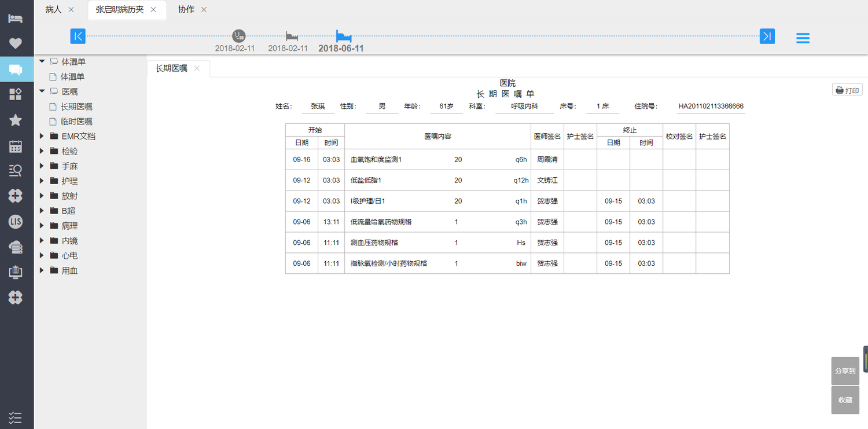The width and height of the screenshot is (868, 429).
Task: Switch to the 张启明病历夹 tab
Action: (120, 9)
